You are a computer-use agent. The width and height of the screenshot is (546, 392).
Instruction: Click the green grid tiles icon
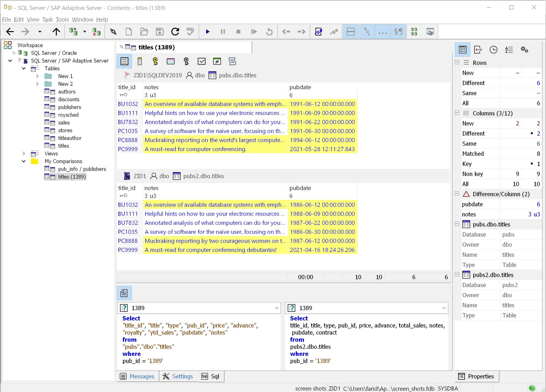click(x=414, y=32)
